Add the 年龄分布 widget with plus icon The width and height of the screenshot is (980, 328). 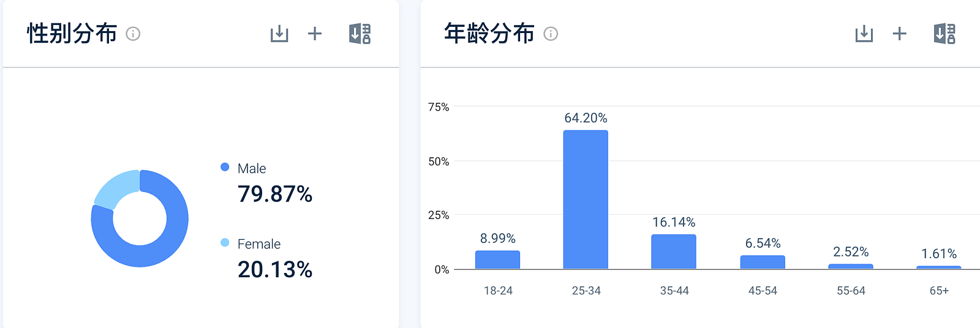[x=899, y=34]
